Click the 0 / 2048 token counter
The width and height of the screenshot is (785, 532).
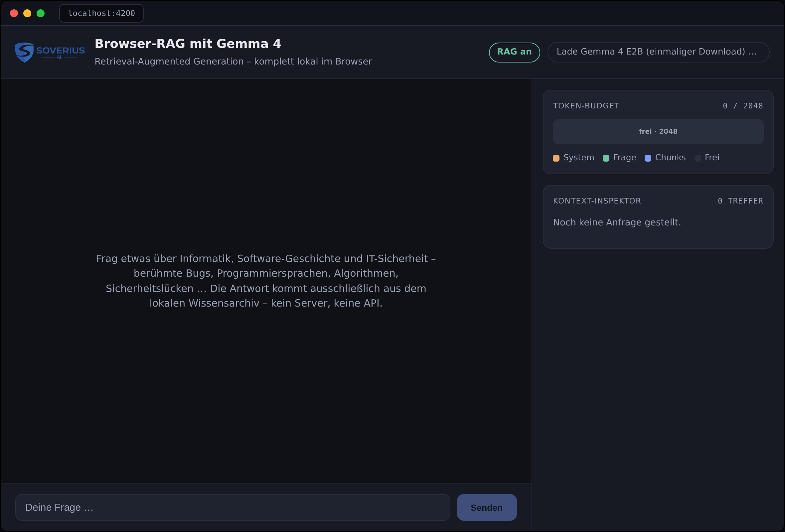743,106
